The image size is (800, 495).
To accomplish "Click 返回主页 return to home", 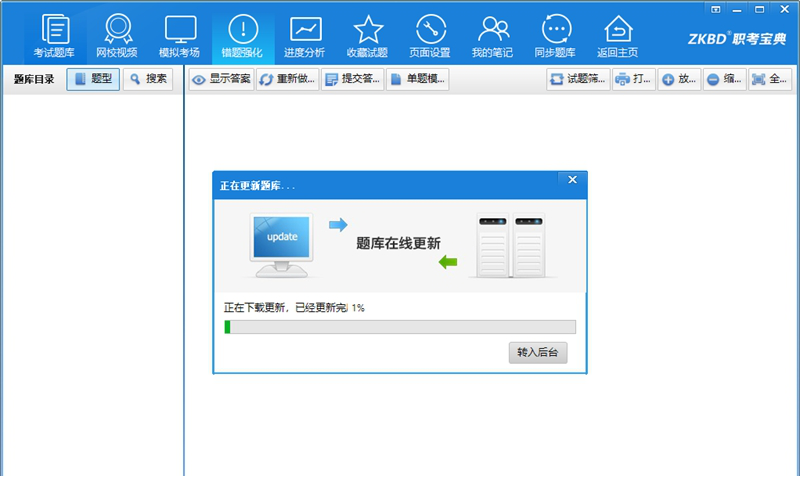I will pos(618,36).
